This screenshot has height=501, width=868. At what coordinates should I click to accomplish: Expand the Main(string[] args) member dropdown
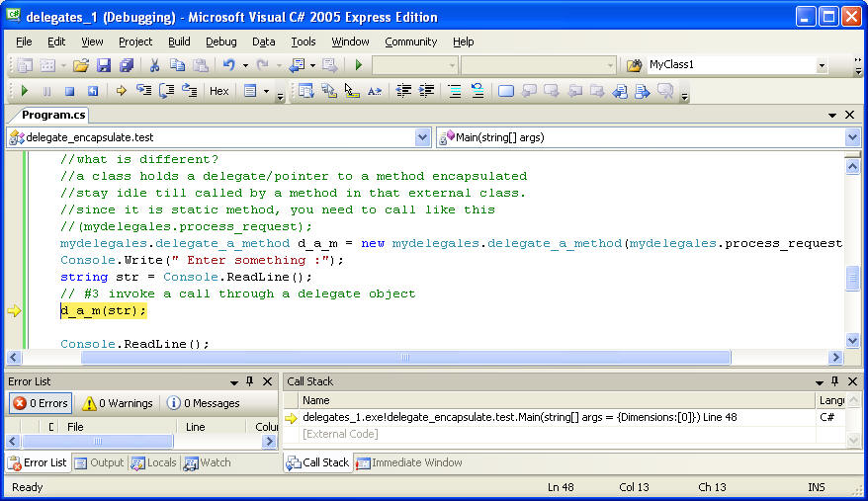pyautogui.click(x=852, y=137)
